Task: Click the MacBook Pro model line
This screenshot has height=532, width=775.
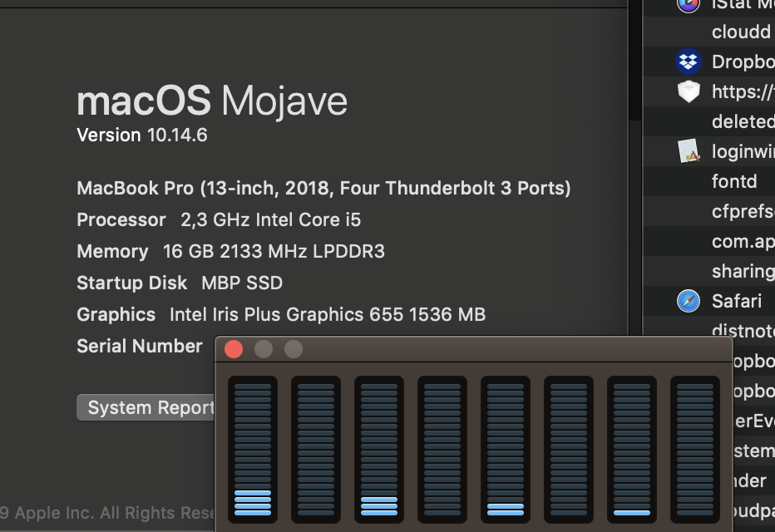Action: [x=323, y=188]
